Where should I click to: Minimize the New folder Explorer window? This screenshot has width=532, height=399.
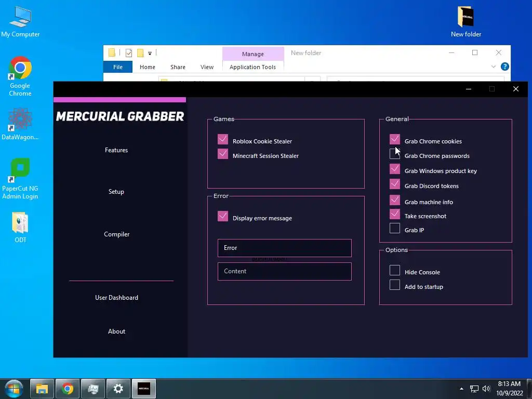click(451, 52)
